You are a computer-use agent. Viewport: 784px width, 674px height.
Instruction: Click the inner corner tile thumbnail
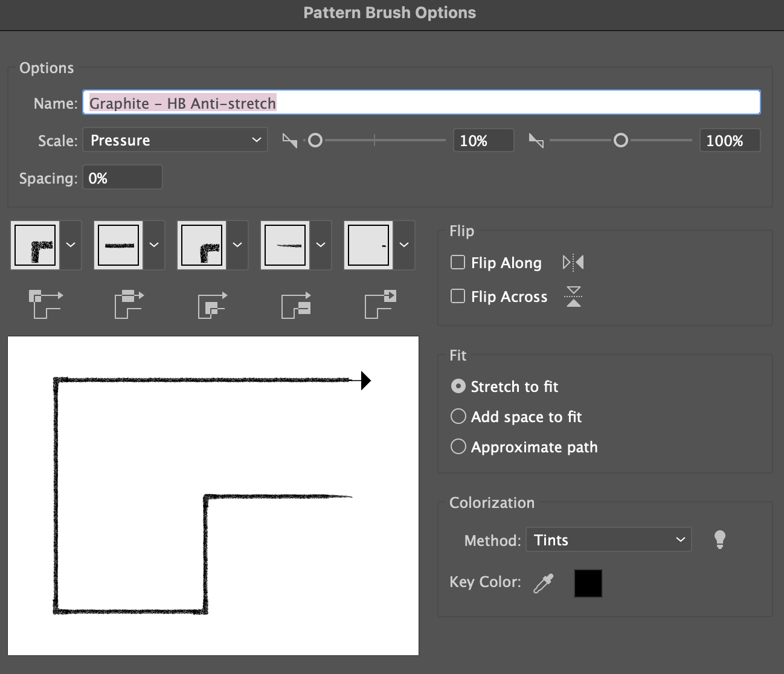click(202, 245)
